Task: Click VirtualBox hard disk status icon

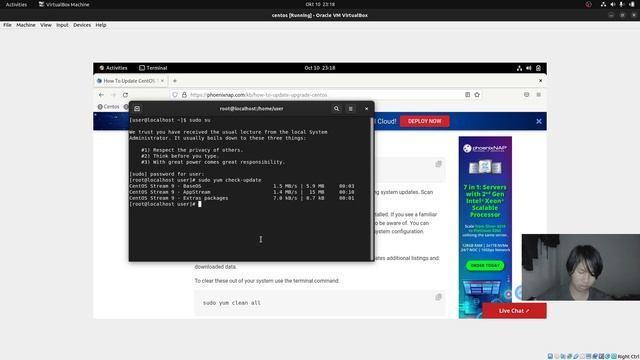Action: tap(550, 356)
